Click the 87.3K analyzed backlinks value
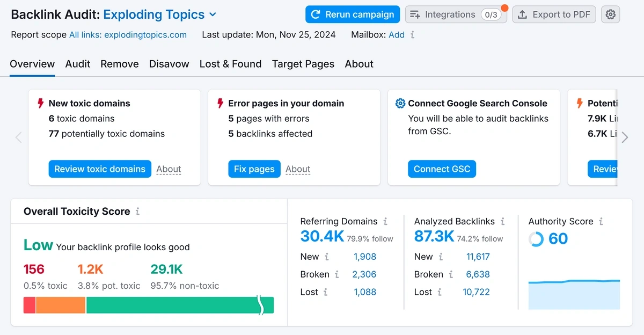The width and height of the screenshot is (644, 335). [434, 236]
